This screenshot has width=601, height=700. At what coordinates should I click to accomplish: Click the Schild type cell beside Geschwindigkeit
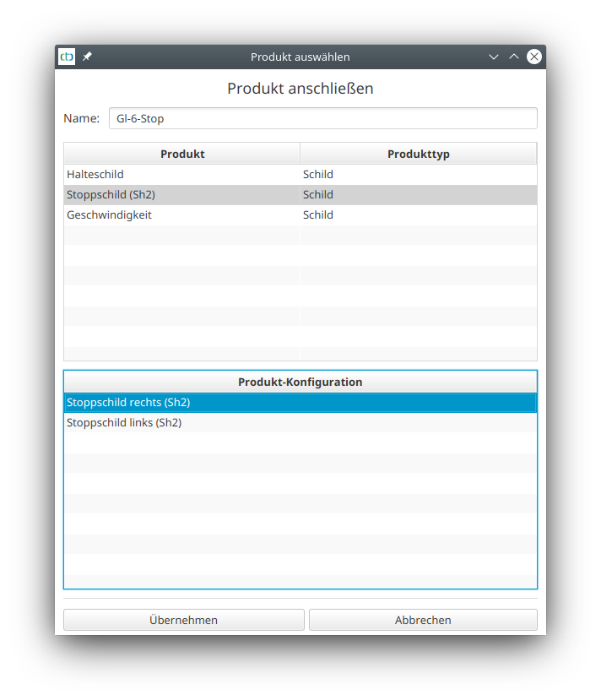coord(318,215)
